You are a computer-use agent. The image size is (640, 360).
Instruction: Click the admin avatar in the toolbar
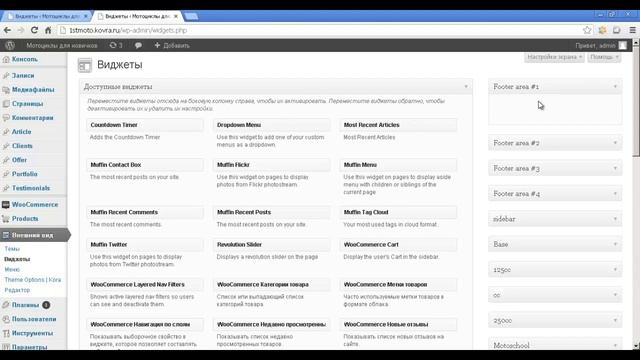click(x=622, y=45)
